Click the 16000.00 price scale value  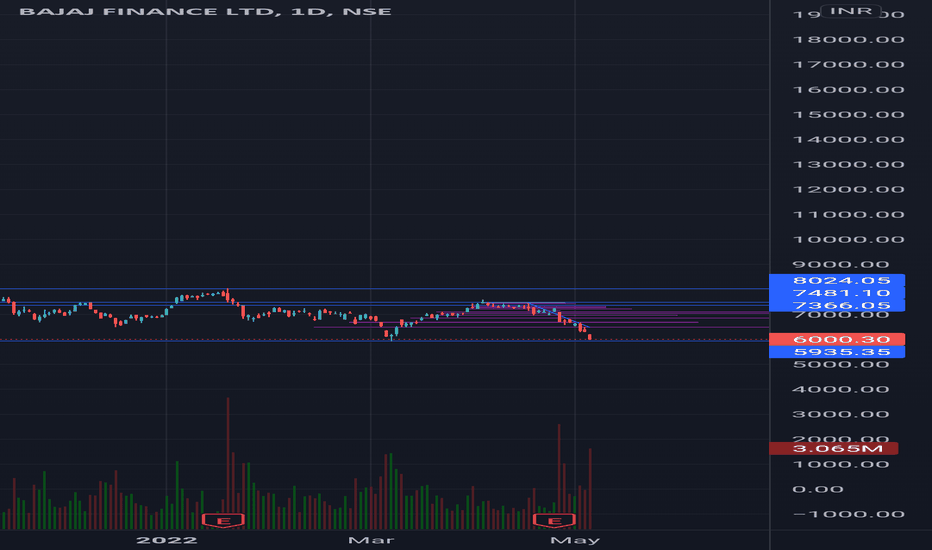click(x=848, y=89)
